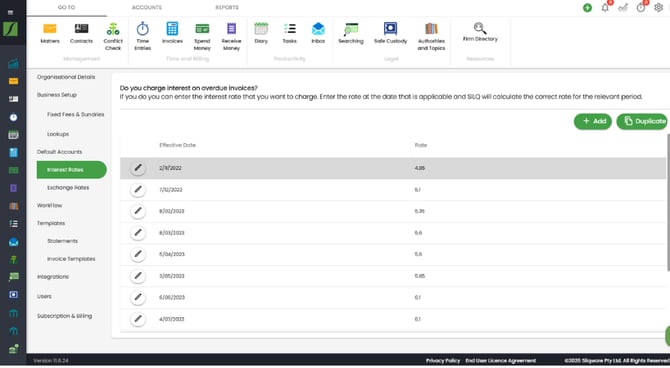670x368 pixels.
Task: Open Integrations settings
Action: coord(53,277)
